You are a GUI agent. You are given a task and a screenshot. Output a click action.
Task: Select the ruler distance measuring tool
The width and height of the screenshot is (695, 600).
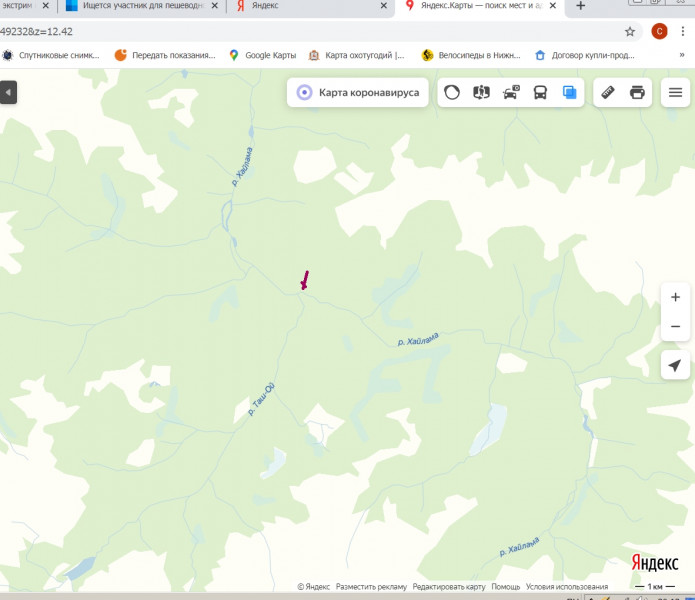(x=608, y=93)
